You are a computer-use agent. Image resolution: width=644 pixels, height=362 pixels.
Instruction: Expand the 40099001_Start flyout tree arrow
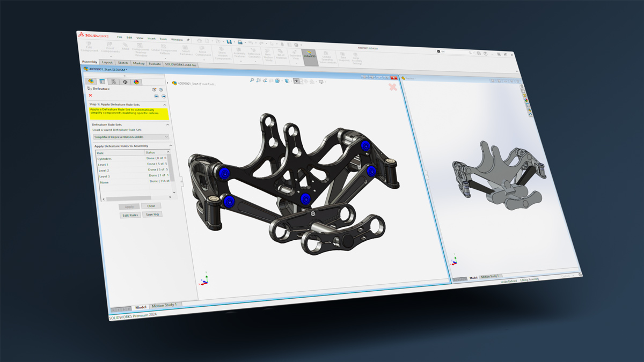(168, 83)
